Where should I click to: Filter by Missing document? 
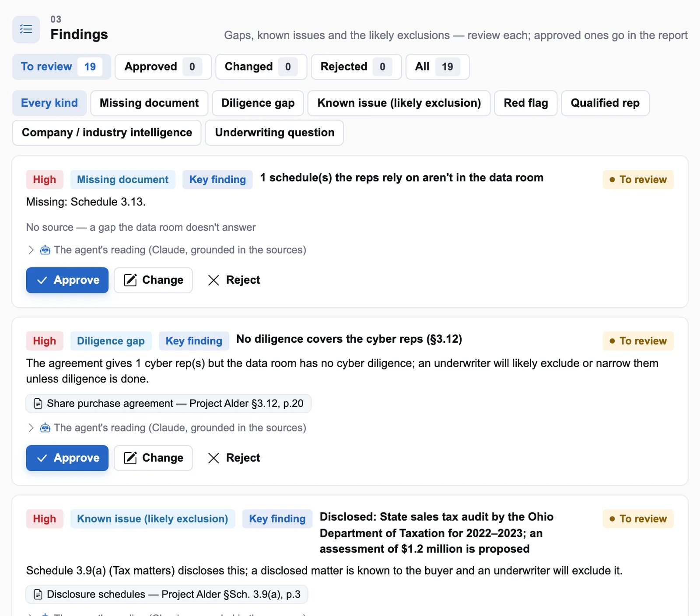[149, 103]
